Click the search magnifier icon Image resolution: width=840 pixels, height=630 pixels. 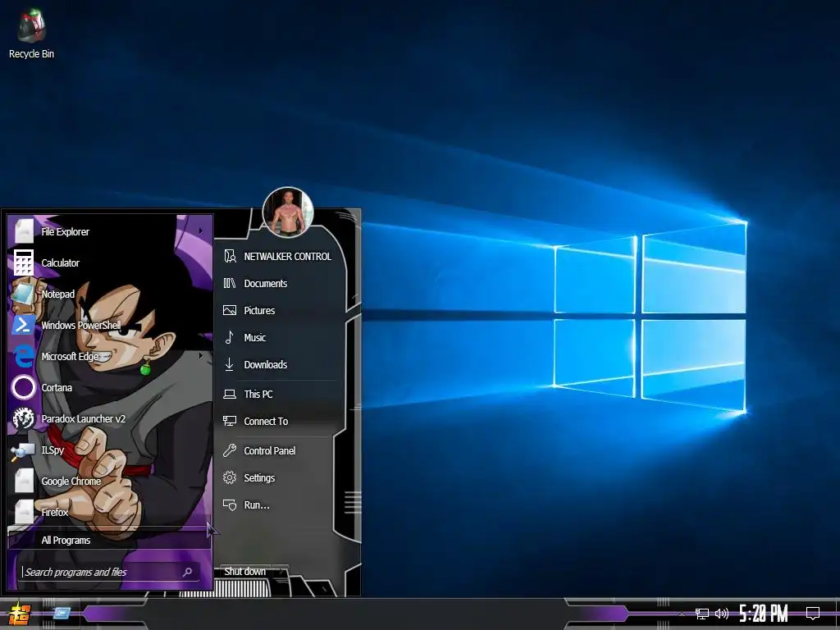(x=188, y=572)
